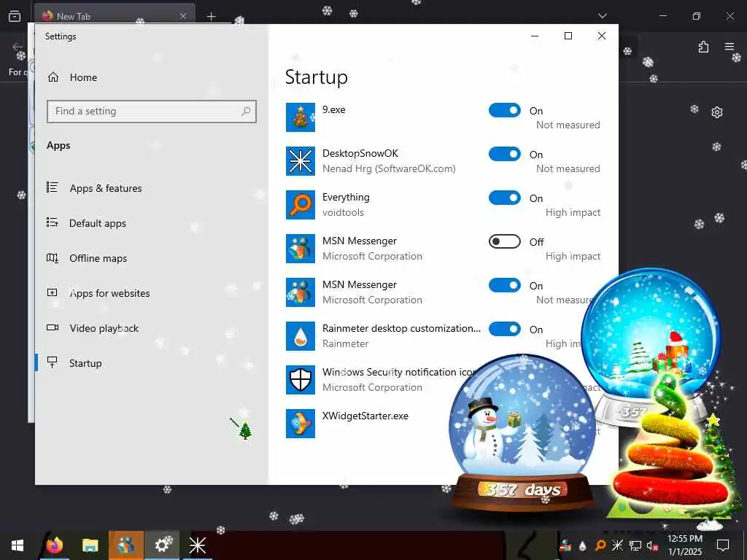Close the Firefox New Tab tab

click(x=183, y=16)
